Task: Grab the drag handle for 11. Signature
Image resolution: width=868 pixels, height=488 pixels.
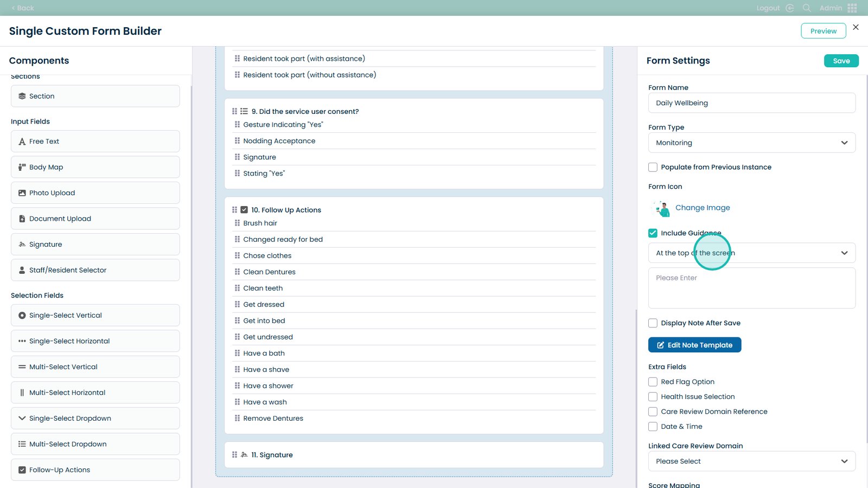Action: (x=234, y=455)
